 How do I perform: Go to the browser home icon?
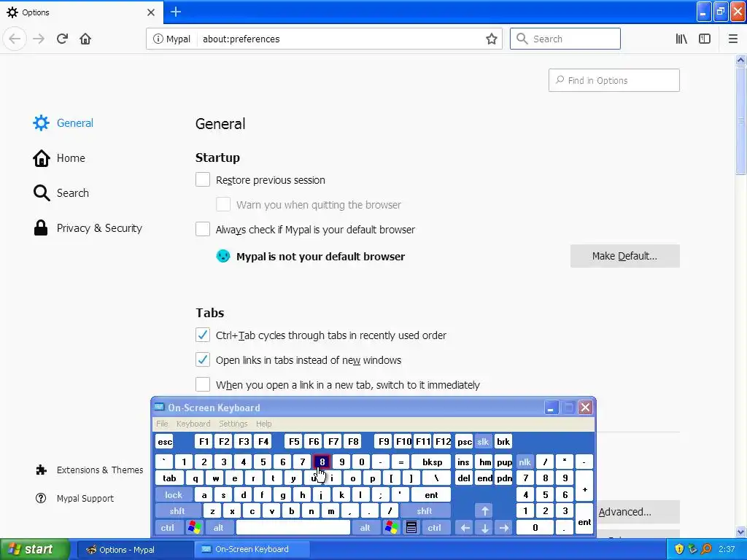[85, 39]
